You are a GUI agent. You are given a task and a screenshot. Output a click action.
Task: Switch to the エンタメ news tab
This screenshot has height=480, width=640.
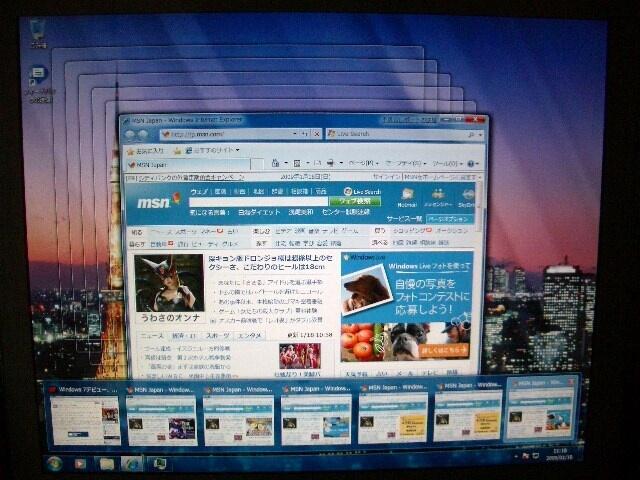coord(249,336)
